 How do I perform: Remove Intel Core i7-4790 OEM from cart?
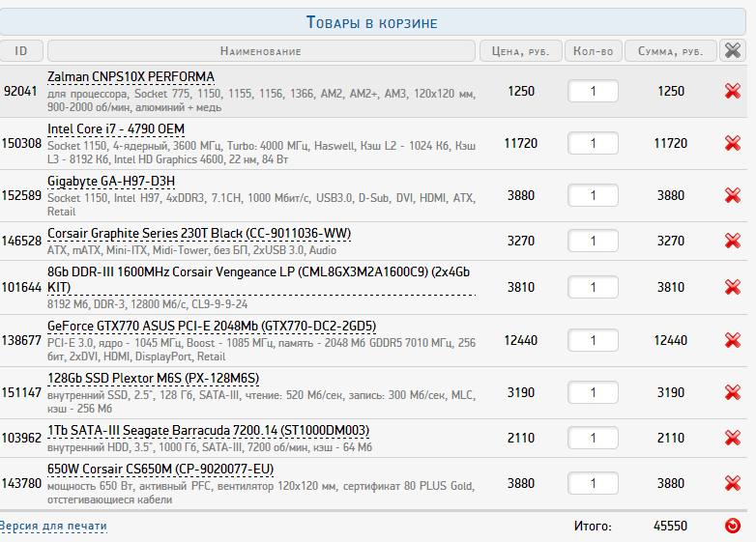click(x=733, y=143)
